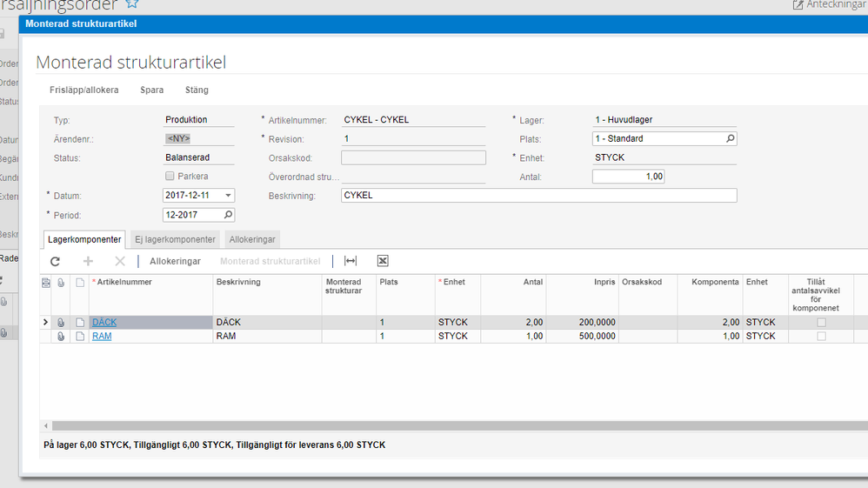
Task: Click the horizontal scrollbar below the grid
Action: tap(435, 426)
